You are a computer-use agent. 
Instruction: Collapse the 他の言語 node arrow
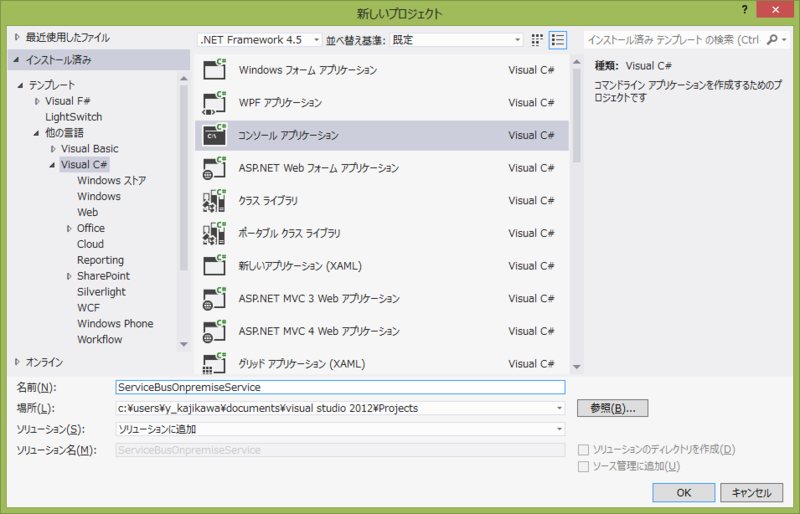click(36, 133)
